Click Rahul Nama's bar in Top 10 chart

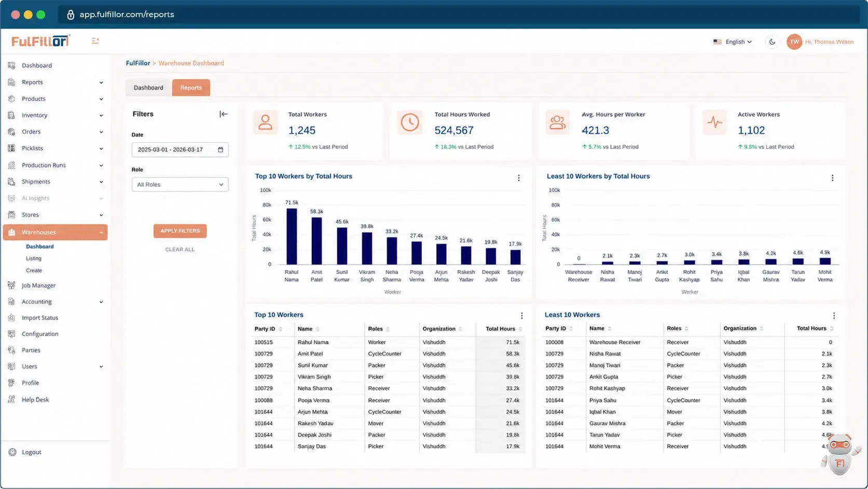pos(292,236)
